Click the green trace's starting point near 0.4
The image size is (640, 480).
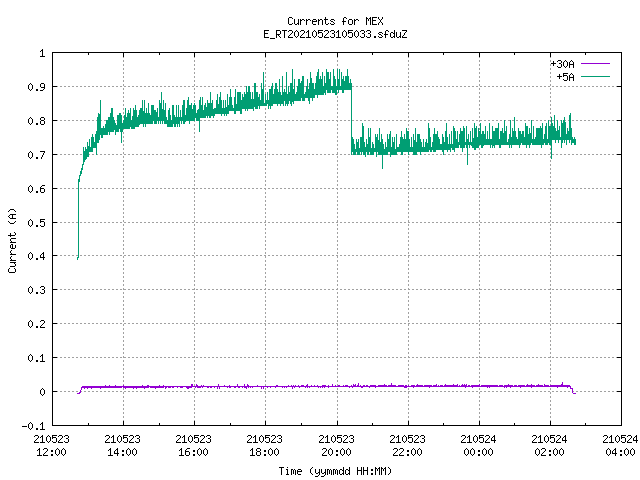click(78, 258)
